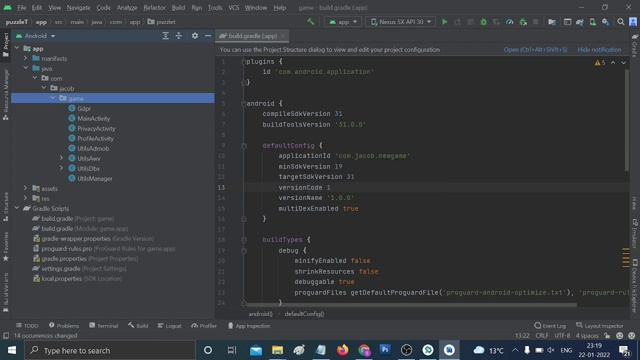640x360 pixels.
Task: Click the editor horizontal scrollbar
Action: coord(411,304)
